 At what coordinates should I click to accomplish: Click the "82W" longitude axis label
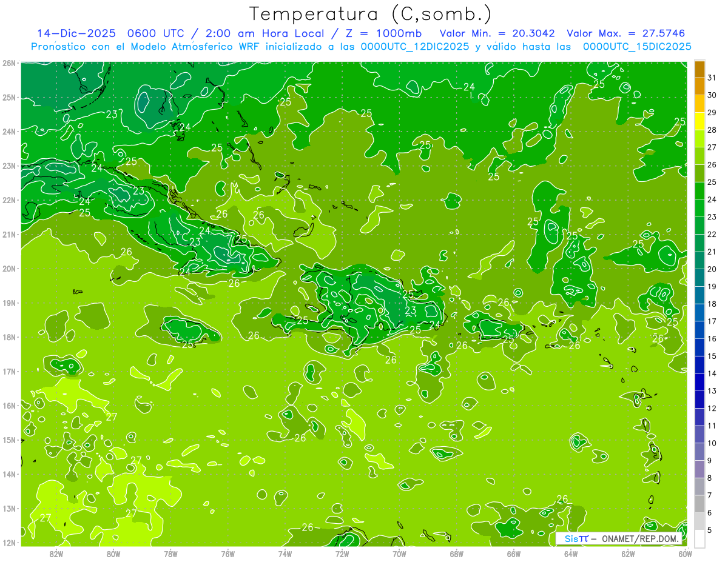click(x=56, y=554)
